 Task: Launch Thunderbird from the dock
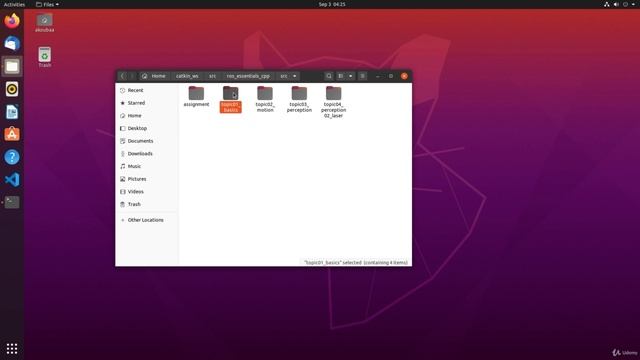click(x=12, y=44)
